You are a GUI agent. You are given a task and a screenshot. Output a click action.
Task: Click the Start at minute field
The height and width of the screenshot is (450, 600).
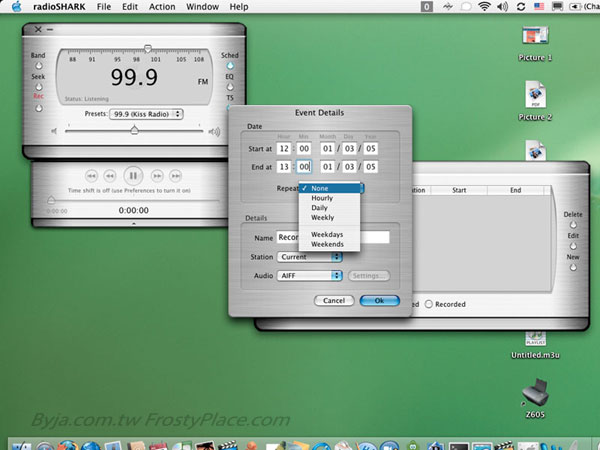(304, 148)
